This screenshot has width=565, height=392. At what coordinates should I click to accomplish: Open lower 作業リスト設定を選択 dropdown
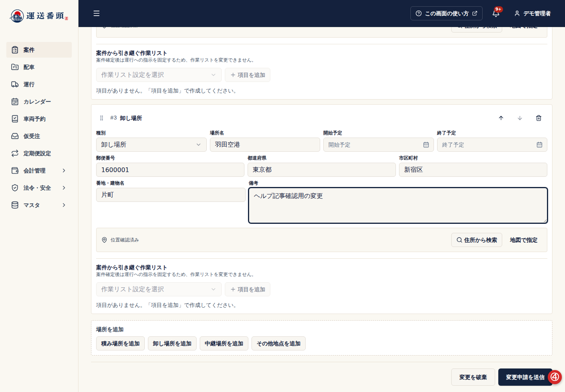tap(159, 289)
